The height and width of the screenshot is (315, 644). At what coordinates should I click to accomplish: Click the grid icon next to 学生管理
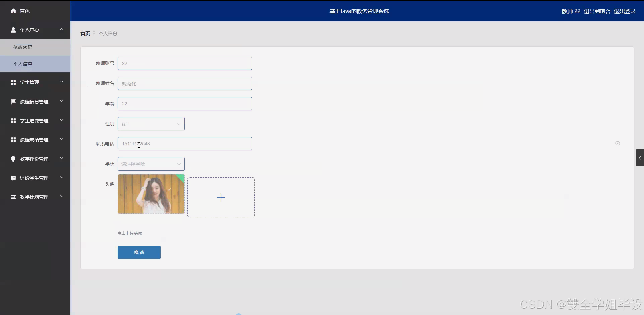[13, 82]
